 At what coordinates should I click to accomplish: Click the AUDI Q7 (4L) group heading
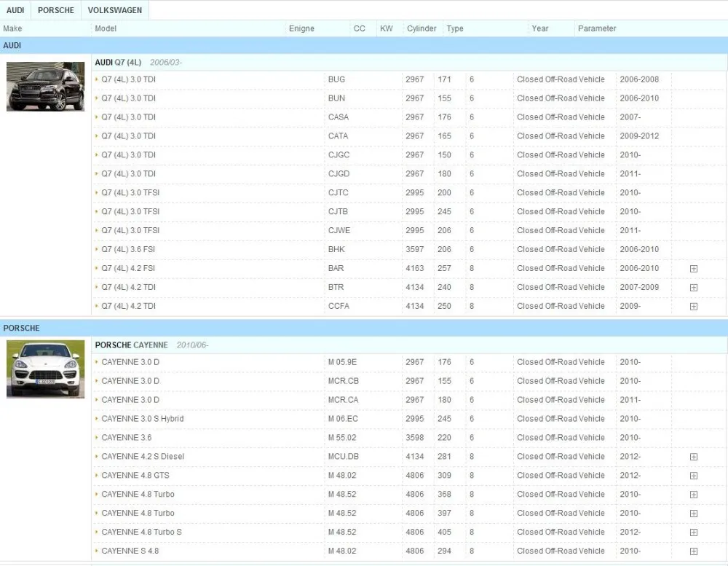pos(118,62)
